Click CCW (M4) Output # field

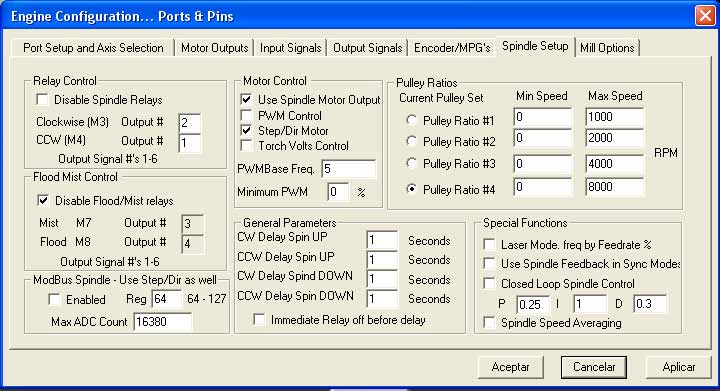tap(190, 143)
